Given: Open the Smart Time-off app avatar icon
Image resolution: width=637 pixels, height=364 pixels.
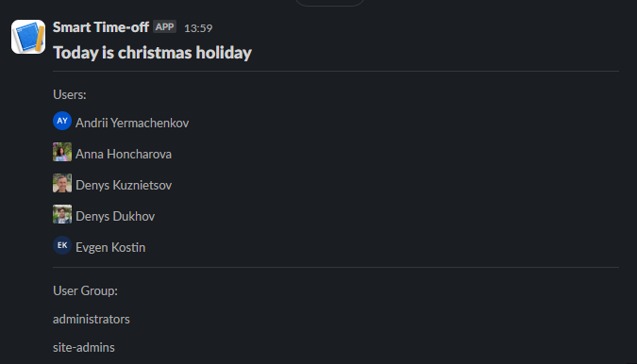Looking at the screenshot, I should tap(28, 37).
